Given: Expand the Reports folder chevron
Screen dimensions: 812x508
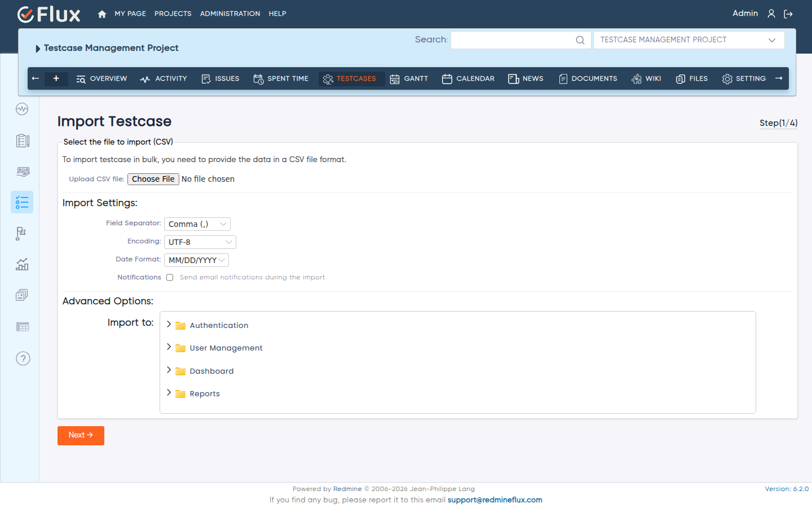Looking at the screenshot, I should click(169, 392).
